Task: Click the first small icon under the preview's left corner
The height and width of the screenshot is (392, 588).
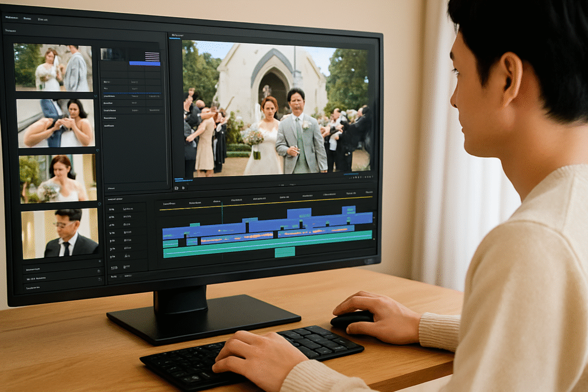Action: tap(176, 188)
